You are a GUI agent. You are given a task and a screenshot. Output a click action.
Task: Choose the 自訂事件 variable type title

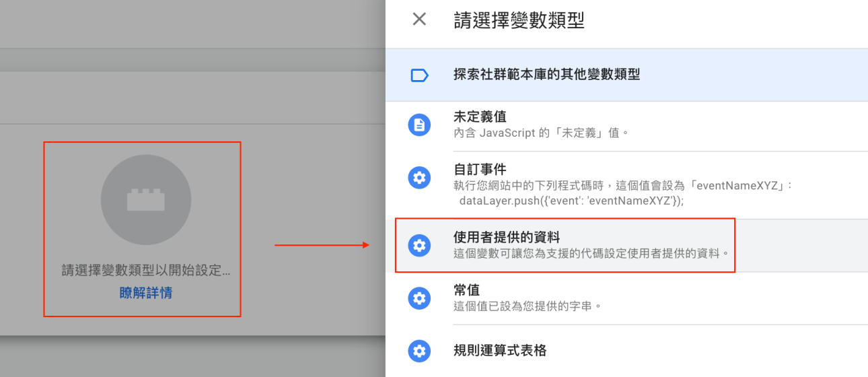click(480, 170)
